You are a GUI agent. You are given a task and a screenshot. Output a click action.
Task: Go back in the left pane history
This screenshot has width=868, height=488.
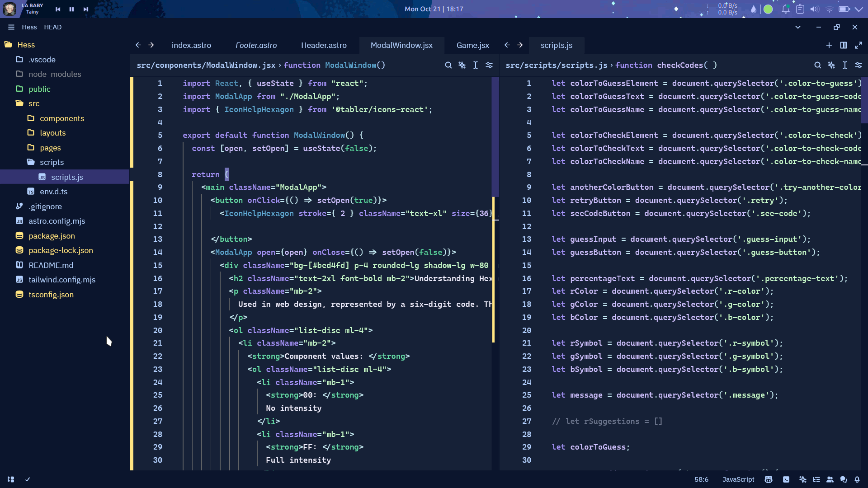(x=138, y=45)
